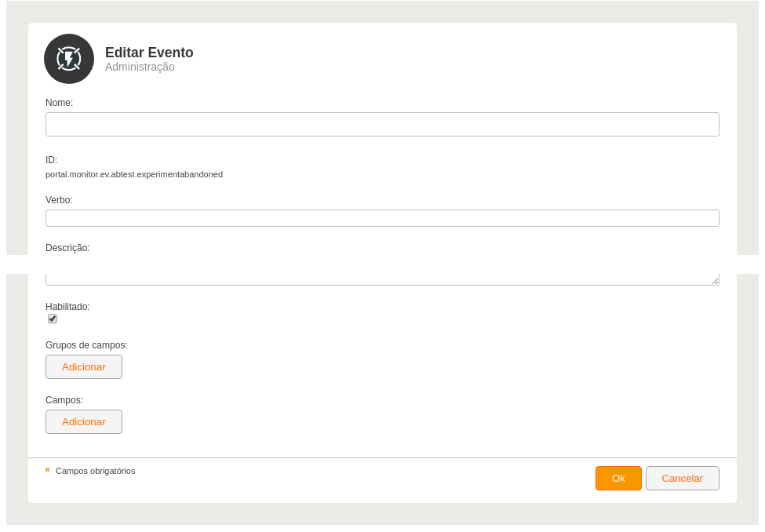
Task: Click the Descrição label
Action: 67,248
